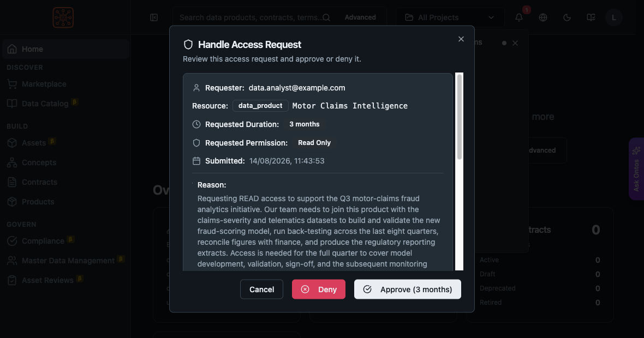Click the user avatar L

(614, 17)
